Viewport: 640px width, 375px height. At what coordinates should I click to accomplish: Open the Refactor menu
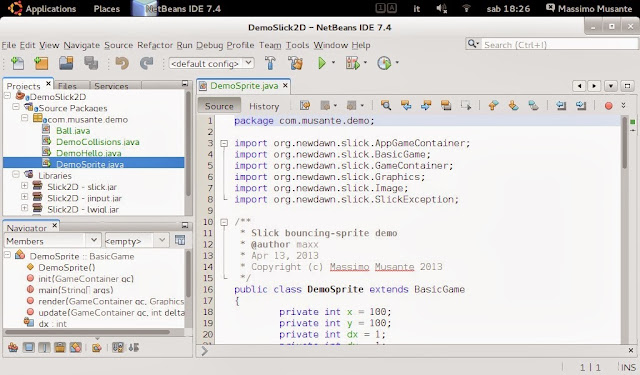pyautogui.click(x=155, y=45)
